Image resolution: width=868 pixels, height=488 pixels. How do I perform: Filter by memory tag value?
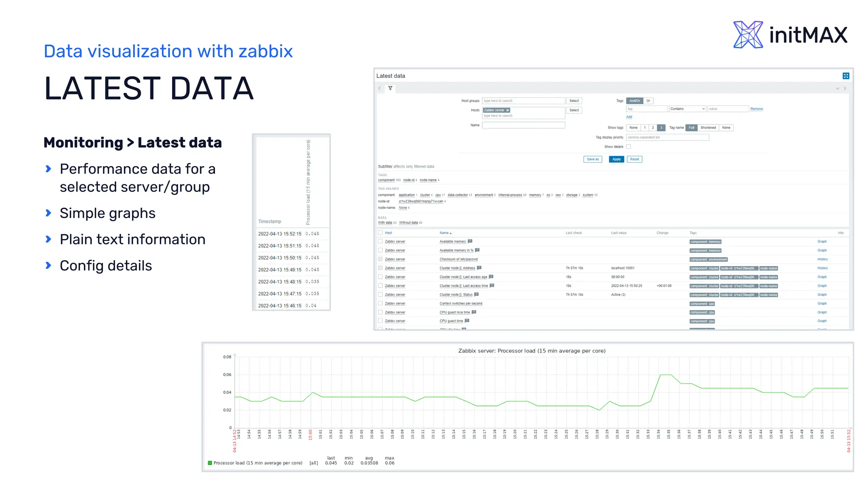click(x=535, y=195)
